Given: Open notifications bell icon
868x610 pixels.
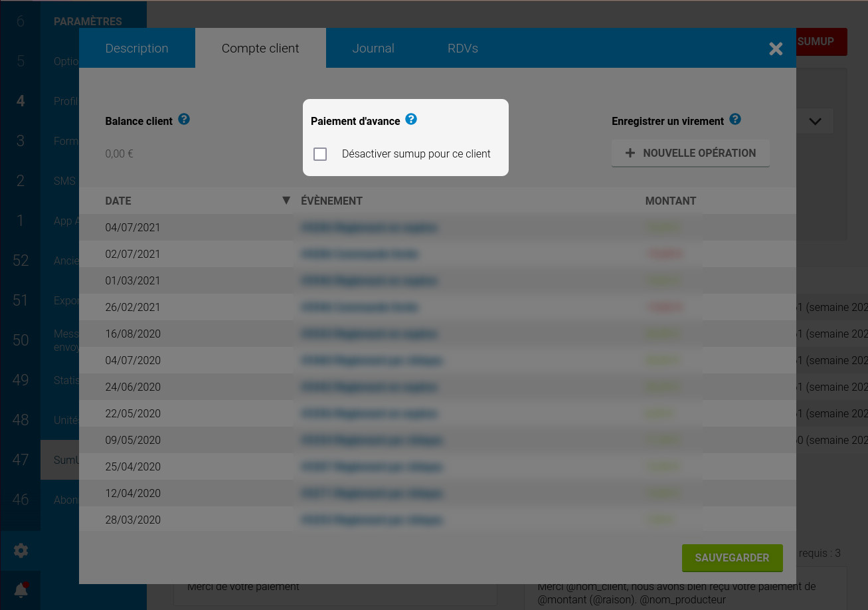Looking at the screenshot, I should point(21,589).
